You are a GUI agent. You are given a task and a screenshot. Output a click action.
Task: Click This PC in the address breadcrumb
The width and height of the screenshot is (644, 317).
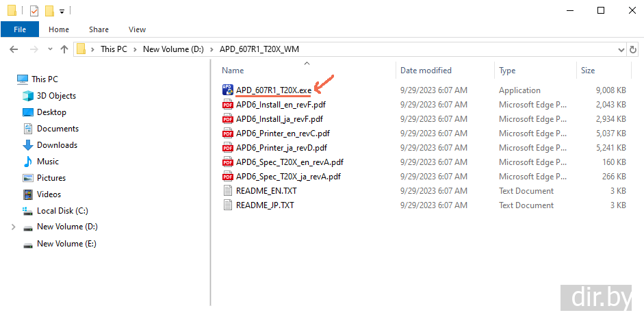click(x=114, y=49)
